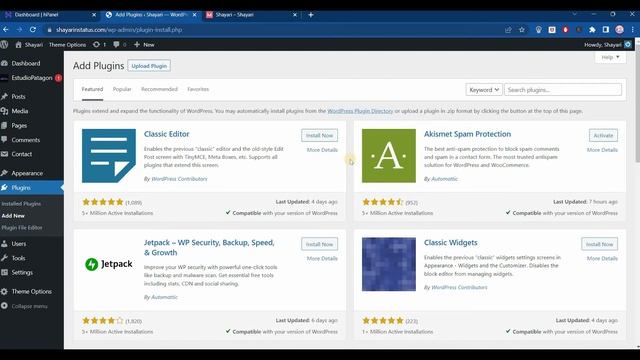Screen dimensions: 640x360
Task: Click the Search plugins input field
Action: (563, 90)
